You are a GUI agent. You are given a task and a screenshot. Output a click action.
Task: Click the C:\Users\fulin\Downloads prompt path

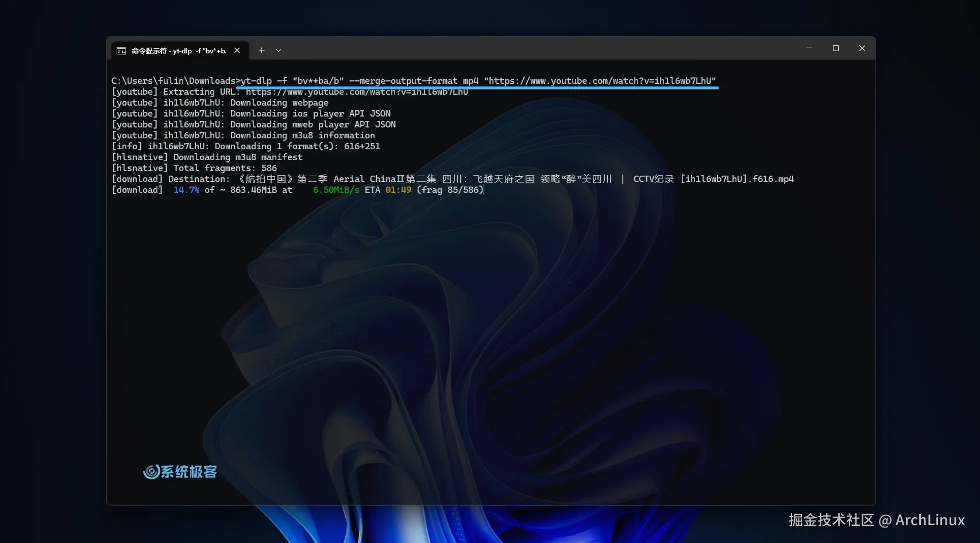173,81
